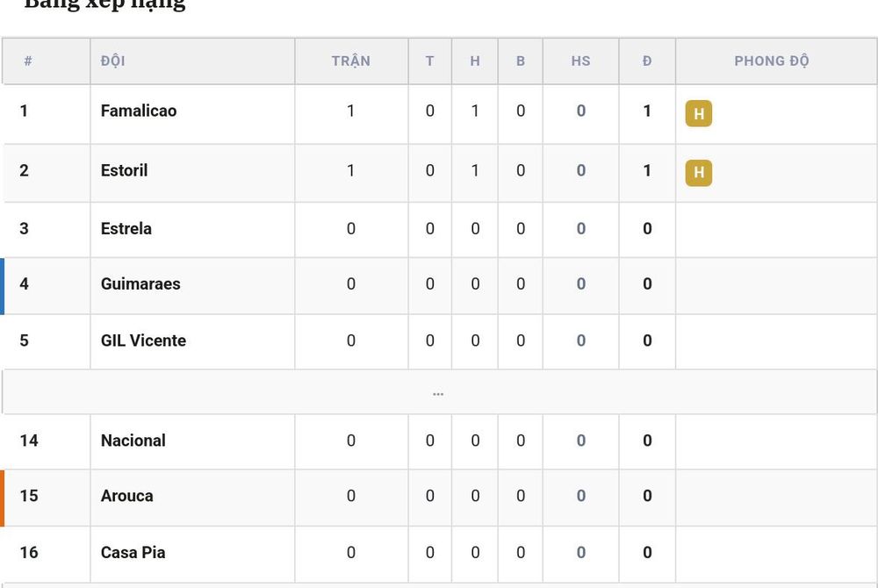Click the B losses column header
This screenshot has width=878, height=588.
(x=520, y=61)
